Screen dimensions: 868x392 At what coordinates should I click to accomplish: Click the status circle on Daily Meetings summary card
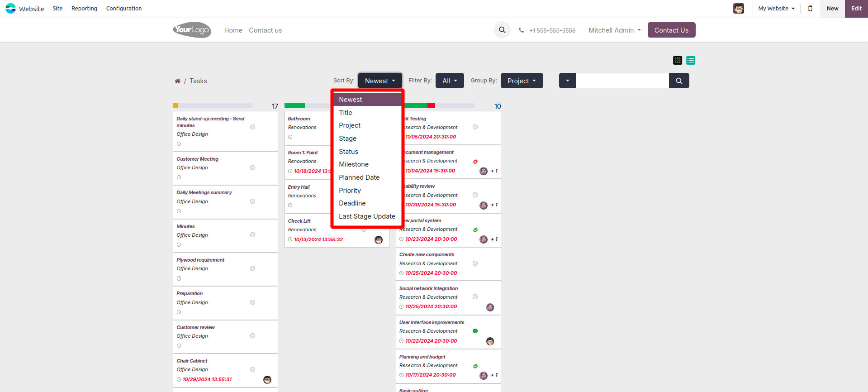[x=252, y=201]
